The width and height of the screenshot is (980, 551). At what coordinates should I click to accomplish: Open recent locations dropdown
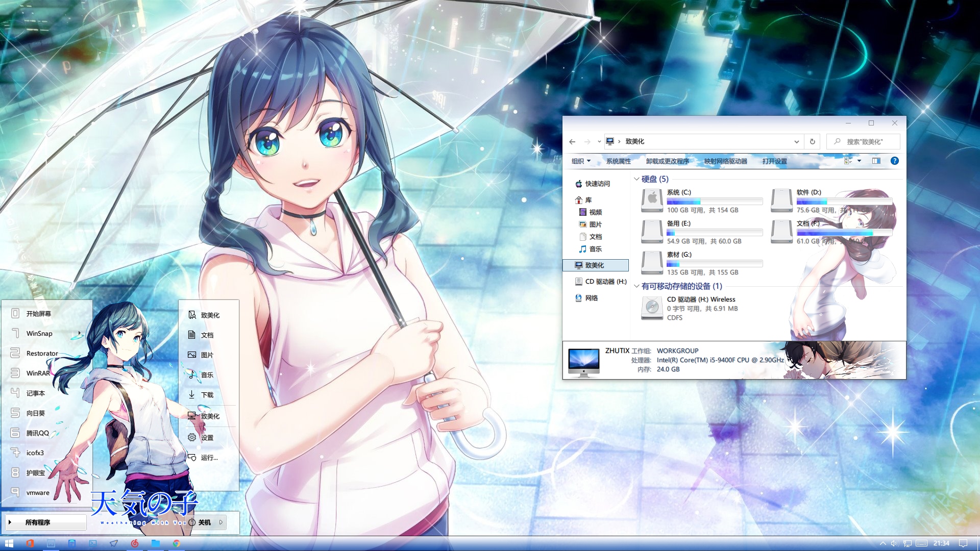[599, 141]
